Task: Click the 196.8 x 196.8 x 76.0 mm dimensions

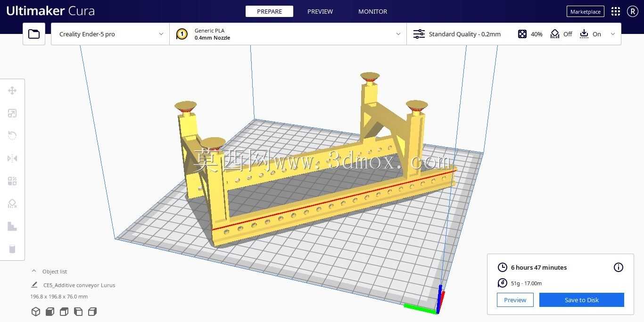Action: coord(59,297)
